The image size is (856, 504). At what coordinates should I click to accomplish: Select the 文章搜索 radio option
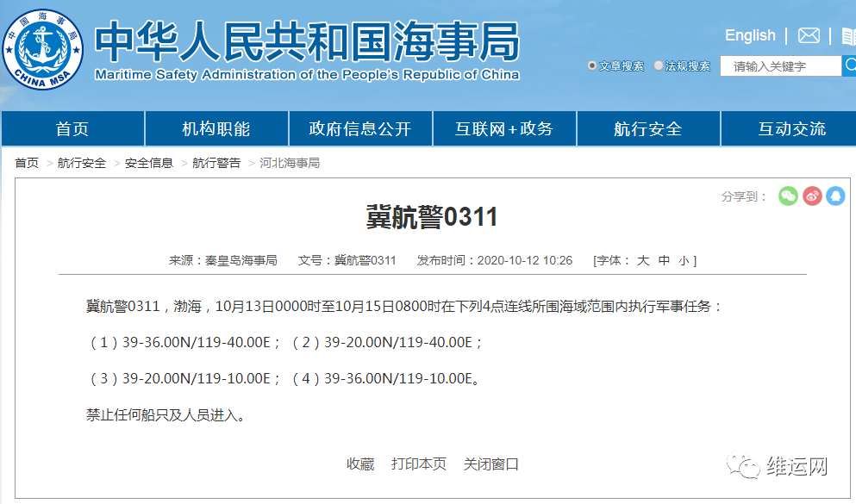pyautogui.click(x=592, y=65)
